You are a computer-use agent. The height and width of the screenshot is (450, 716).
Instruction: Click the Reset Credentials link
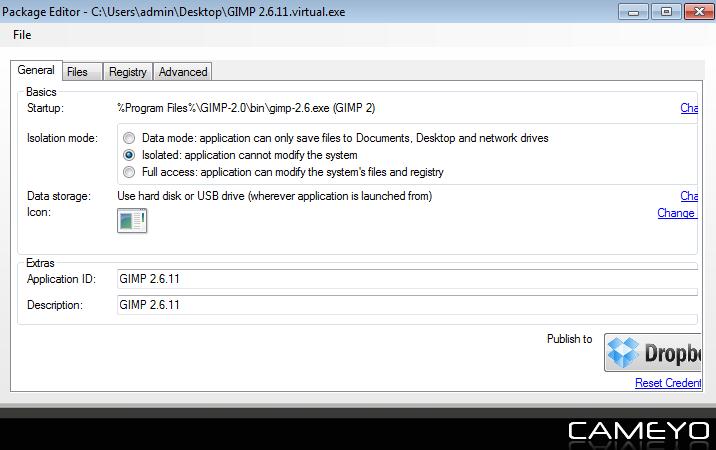coord(668,383)
